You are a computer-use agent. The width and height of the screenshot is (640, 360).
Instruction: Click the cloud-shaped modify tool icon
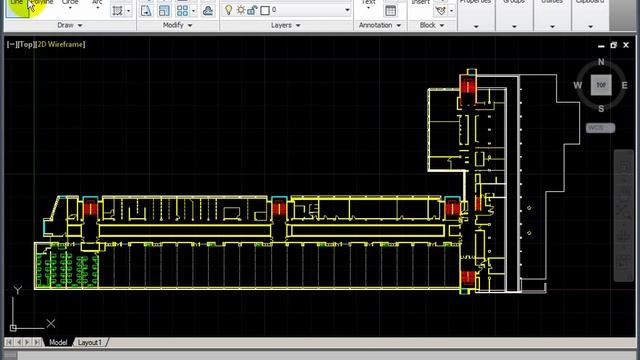[208, 11]
